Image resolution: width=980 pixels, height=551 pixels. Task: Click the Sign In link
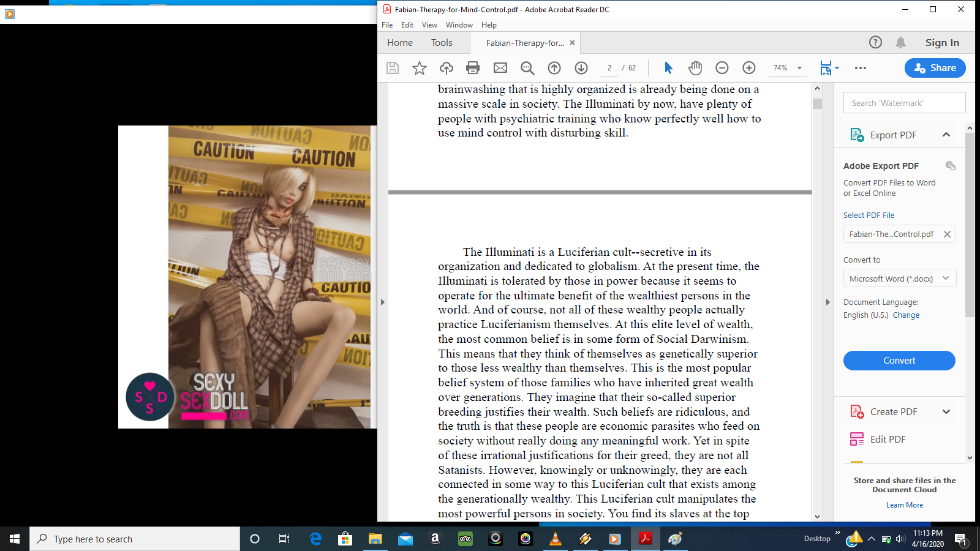(x=942, y=42)
